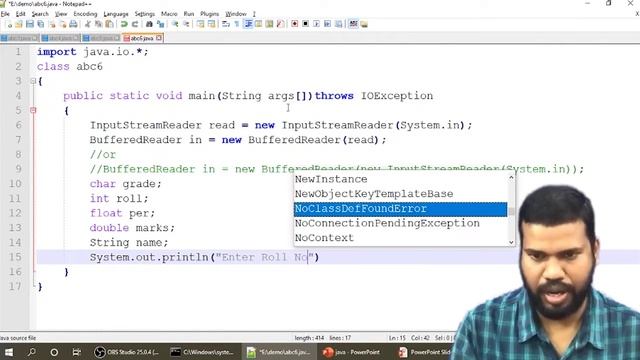Open the Plugins menu

click(209, 14)
